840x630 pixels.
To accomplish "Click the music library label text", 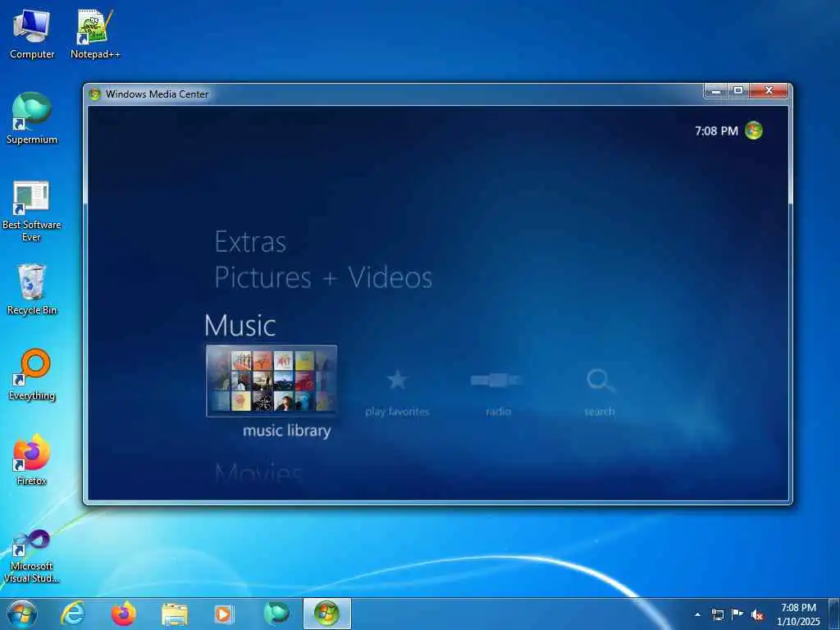I will [286, 431].
